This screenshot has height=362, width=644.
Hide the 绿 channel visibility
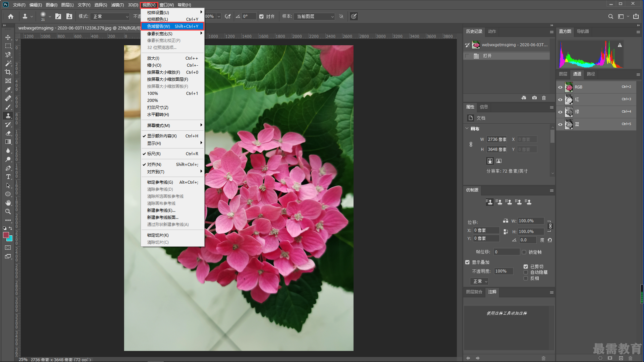pyautogui.click(x=560, y=112)
